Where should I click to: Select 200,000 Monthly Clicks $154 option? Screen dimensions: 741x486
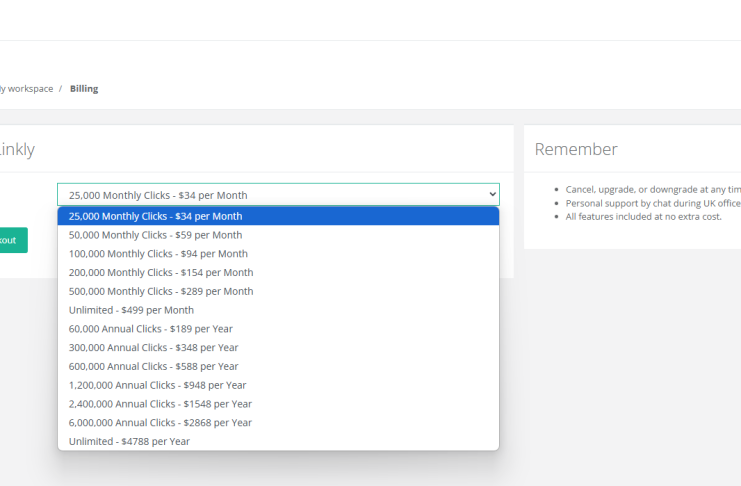[160, 272]
